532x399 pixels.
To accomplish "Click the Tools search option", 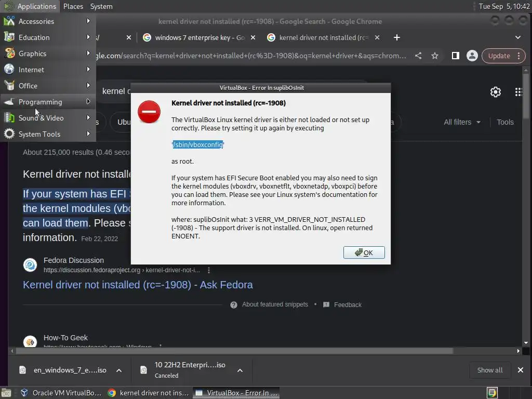I will [505, 122].
